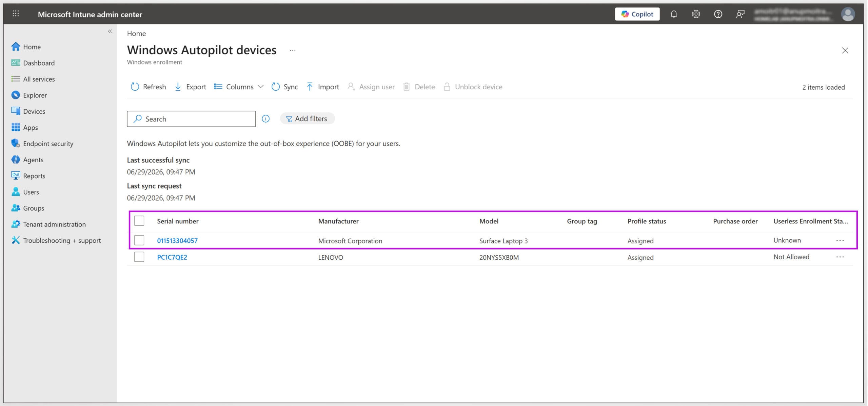Open the Columns dropdown
This screenshot has height=406, width=868.
pos(239,87)
